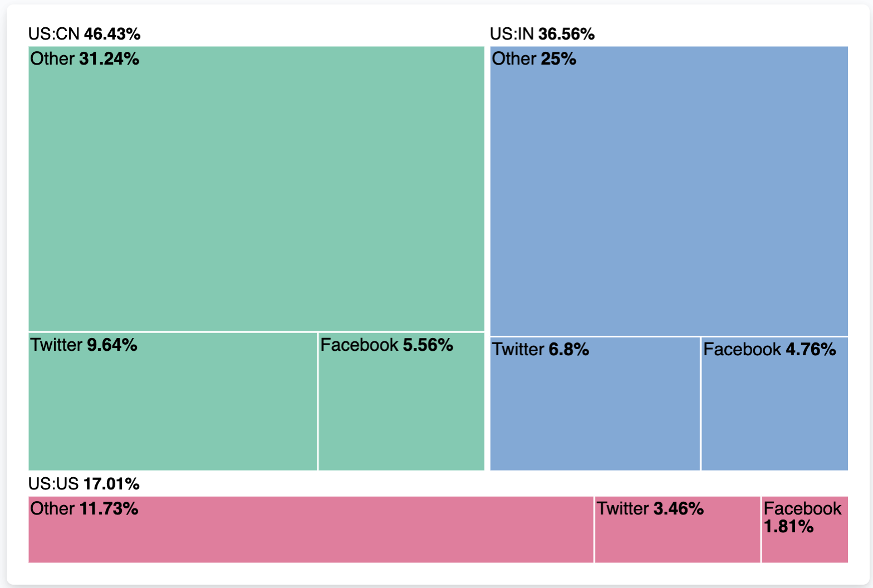The width and height of the screenshot is (873, 588).
Task: Click the 17.01% value in the header
Action: (111, 484)
